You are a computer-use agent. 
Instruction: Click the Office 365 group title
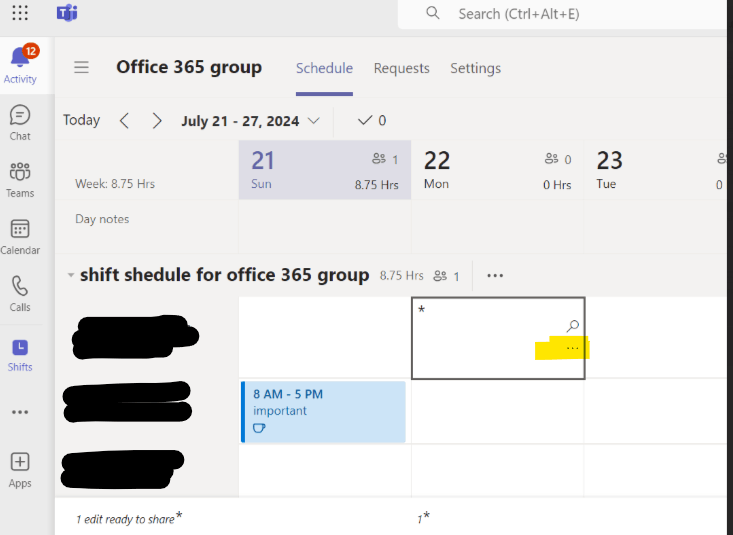point(189,67)
